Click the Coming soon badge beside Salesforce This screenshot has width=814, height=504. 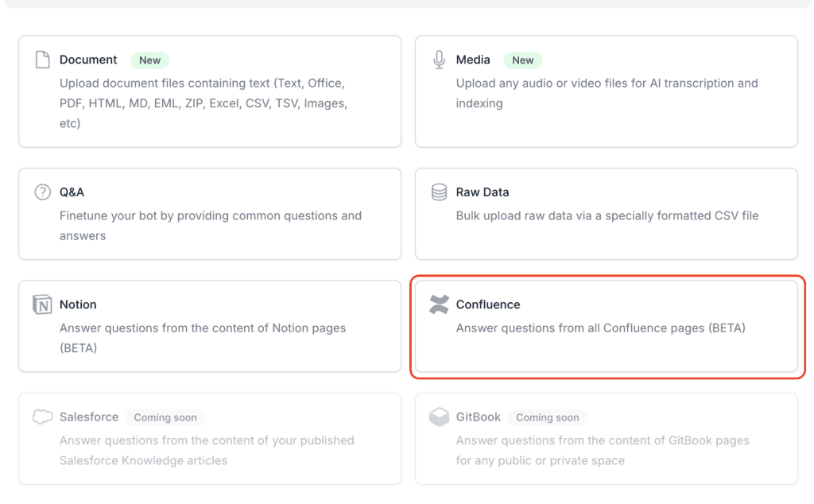pyautogui.click(x=165, y=417)
